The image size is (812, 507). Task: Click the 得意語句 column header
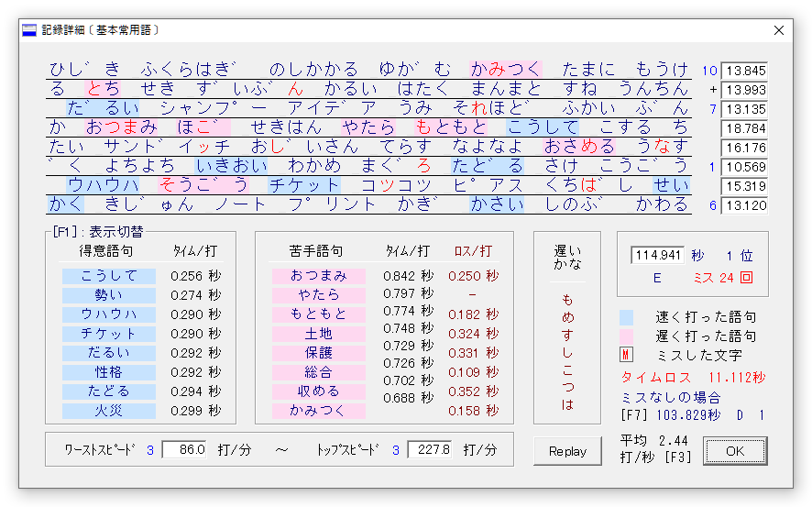[106, 251]
